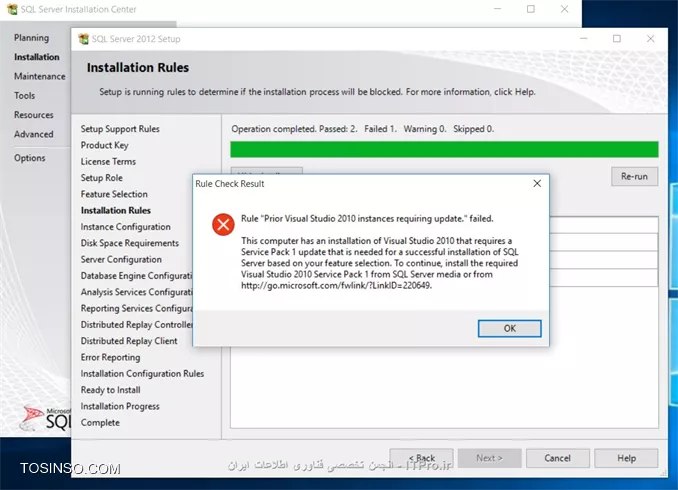Screen dimensions: 678x490
Task: Open Maintenance in Installation Center
Action: 39,77
